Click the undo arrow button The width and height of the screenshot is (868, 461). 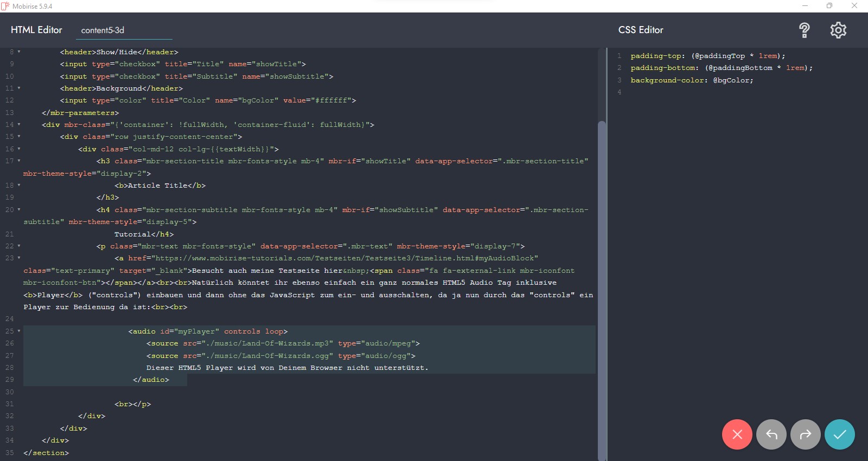click(x=771, y=434)
